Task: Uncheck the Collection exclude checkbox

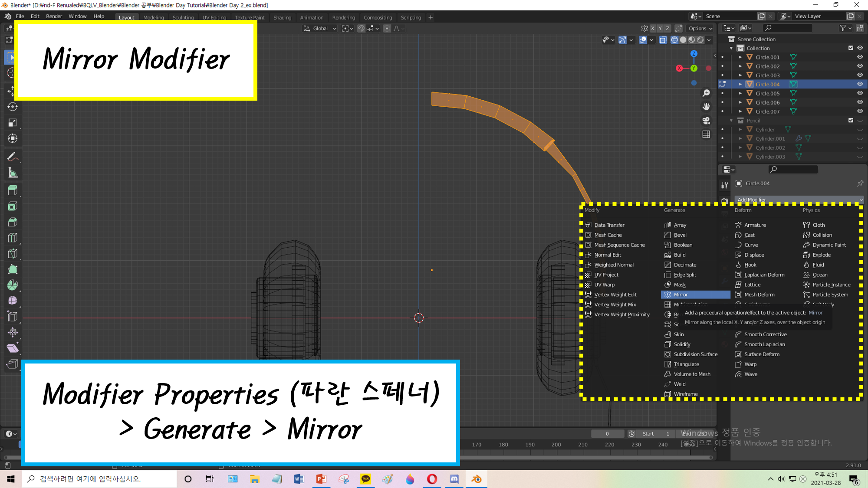Action: pos(851,48)
